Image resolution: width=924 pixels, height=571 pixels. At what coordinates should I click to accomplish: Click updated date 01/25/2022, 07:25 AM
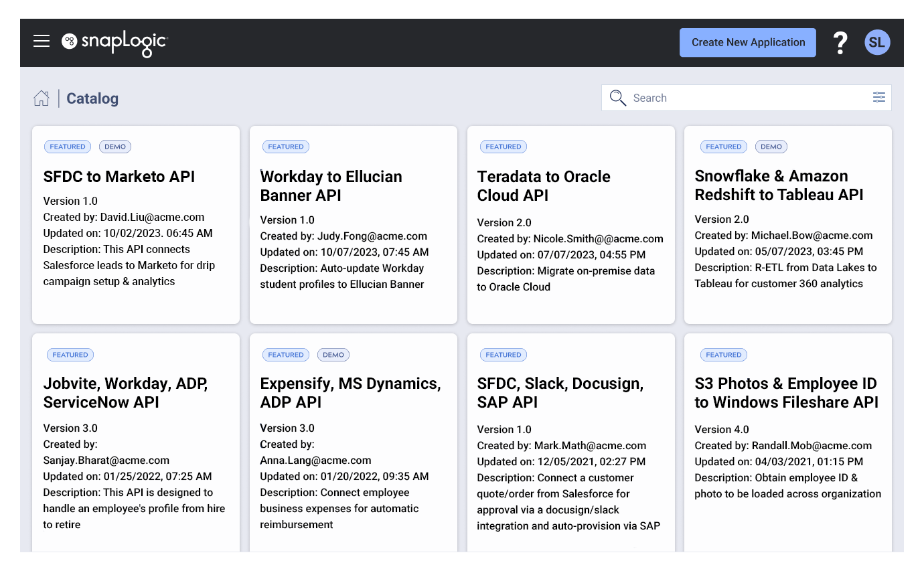pyautogui.click(x=157, y=476)
